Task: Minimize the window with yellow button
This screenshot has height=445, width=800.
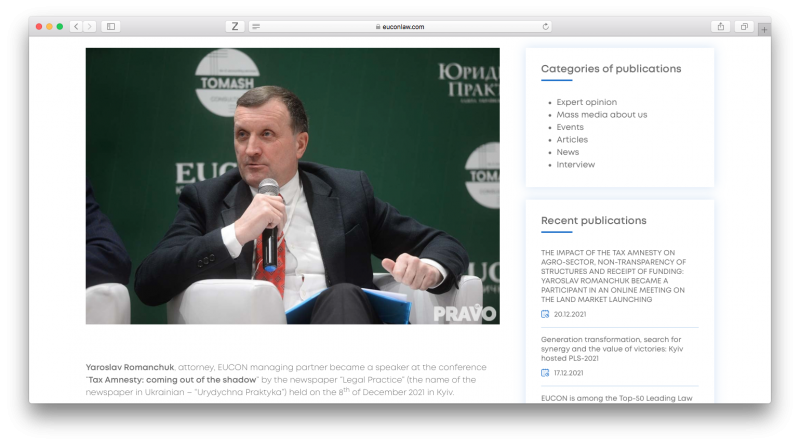Action: pos(49,27)
